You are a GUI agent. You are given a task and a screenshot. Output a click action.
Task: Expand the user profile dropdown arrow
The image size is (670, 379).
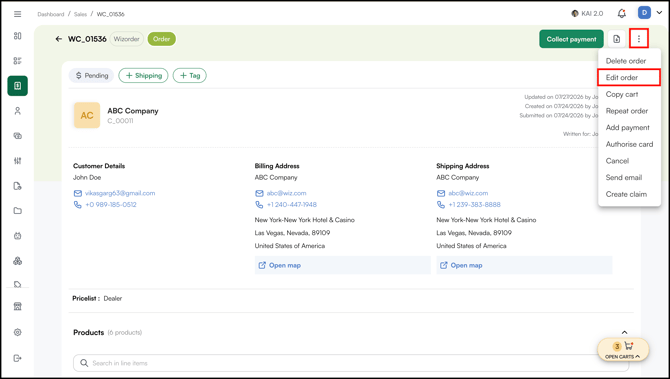[x=659, y=13]
